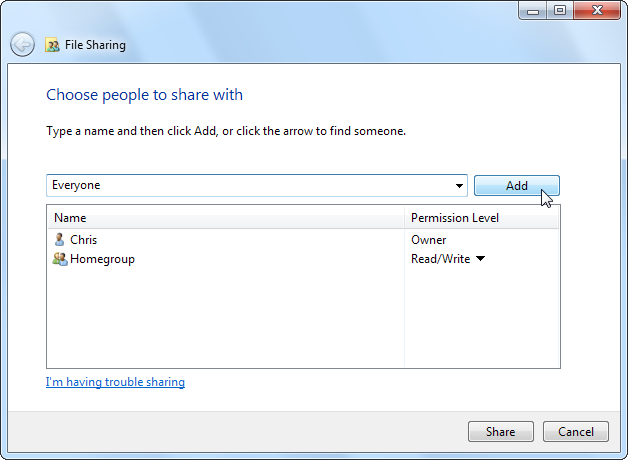Click the Permission Level column header
628x460 pixels.
click(454, 217)
